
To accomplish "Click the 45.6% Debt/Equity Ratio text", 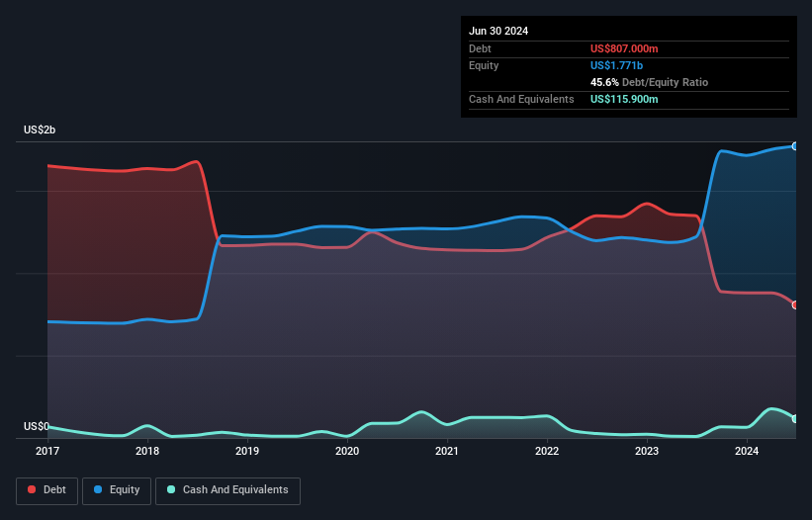I will click(649, 82).
